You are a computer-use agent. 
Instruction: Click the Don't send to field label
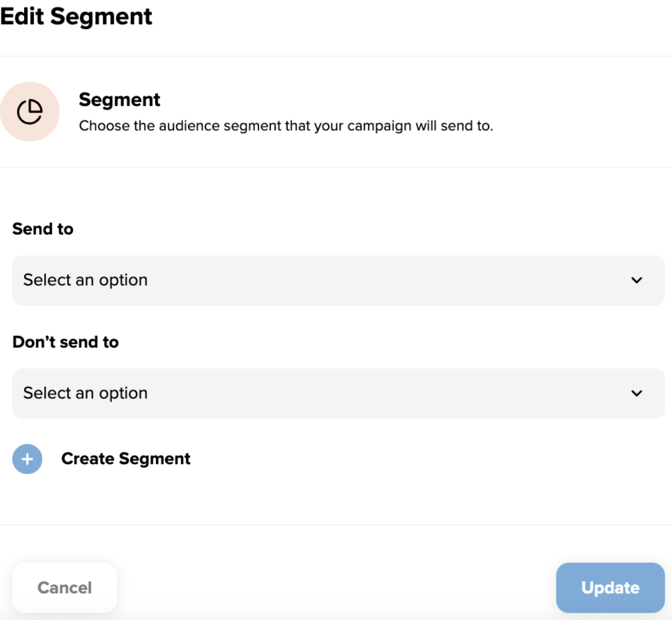[x=66, y=342]
